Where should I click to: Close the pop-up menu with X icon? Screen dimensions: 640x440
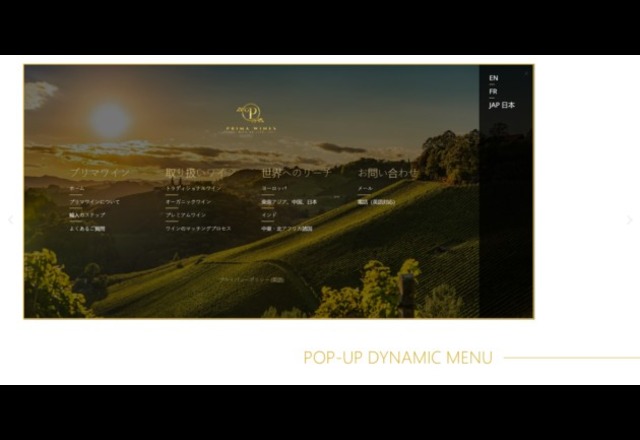pyautogui.click(x=526, y=73)
